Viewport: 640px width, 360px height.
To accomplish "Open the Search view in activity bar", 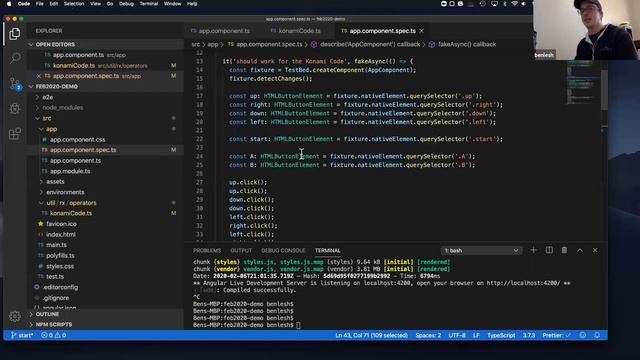I will point(15,58).
